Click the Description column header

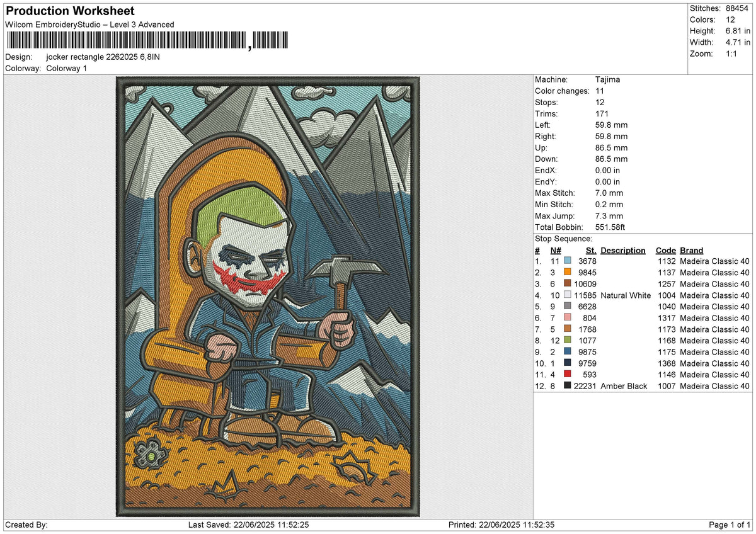coord(623,251)
